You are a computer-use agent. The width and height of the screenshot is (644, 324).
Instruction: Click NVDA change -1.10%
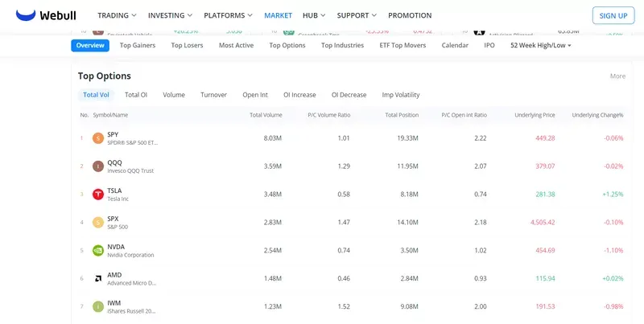click(x=613, y=251)
